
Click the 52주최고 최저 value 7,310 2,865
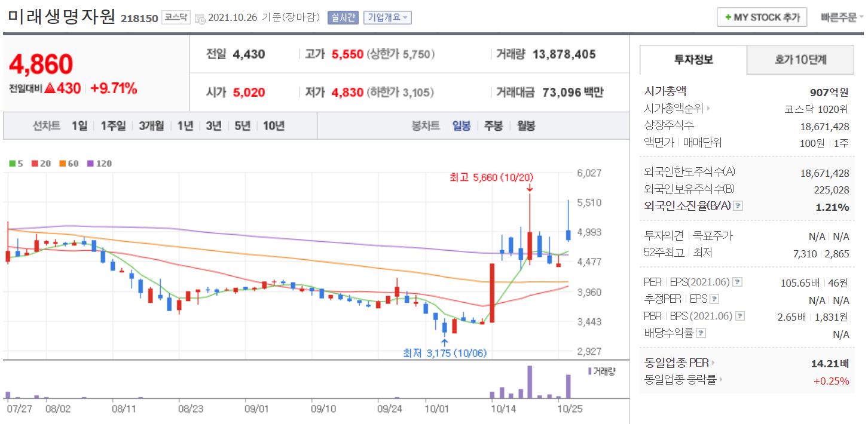[x=821, y=254]
